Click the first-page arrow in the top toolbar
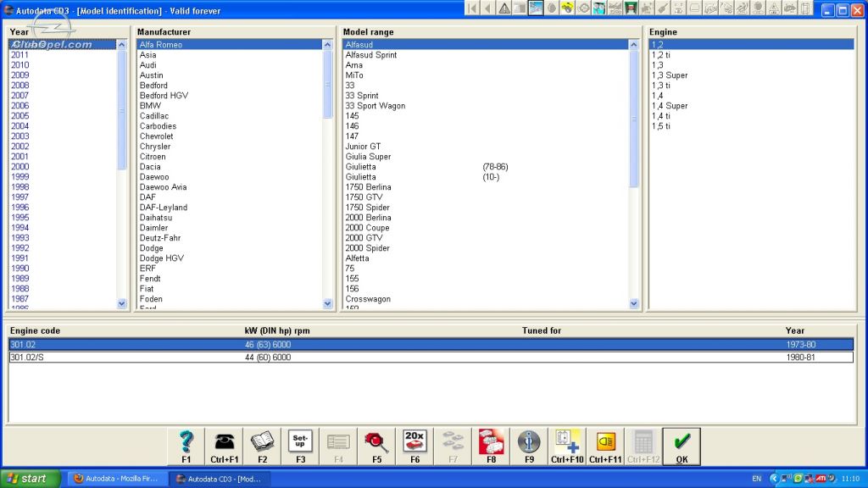Viewport: 868px width, 488px height. tap(472, 8)
